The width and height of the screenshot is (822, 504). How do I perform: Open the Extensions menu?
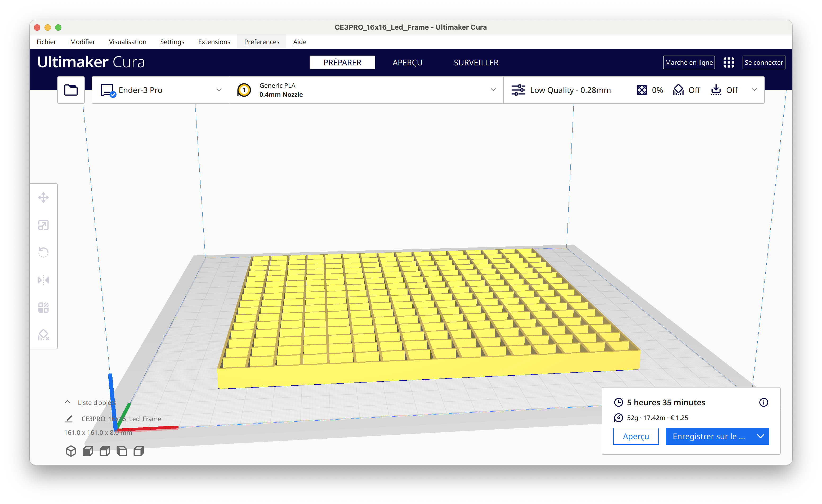(x=214, y=42)
